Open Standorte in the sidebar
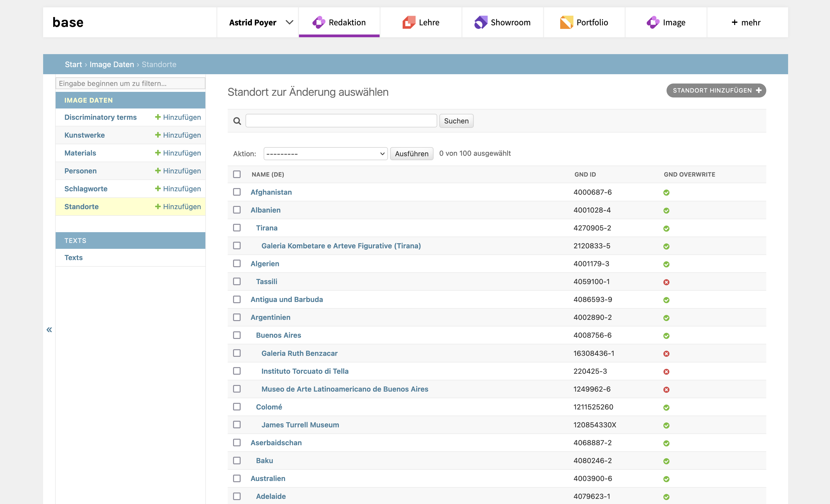This screenshot has width=830, height=504. [82, 206]
